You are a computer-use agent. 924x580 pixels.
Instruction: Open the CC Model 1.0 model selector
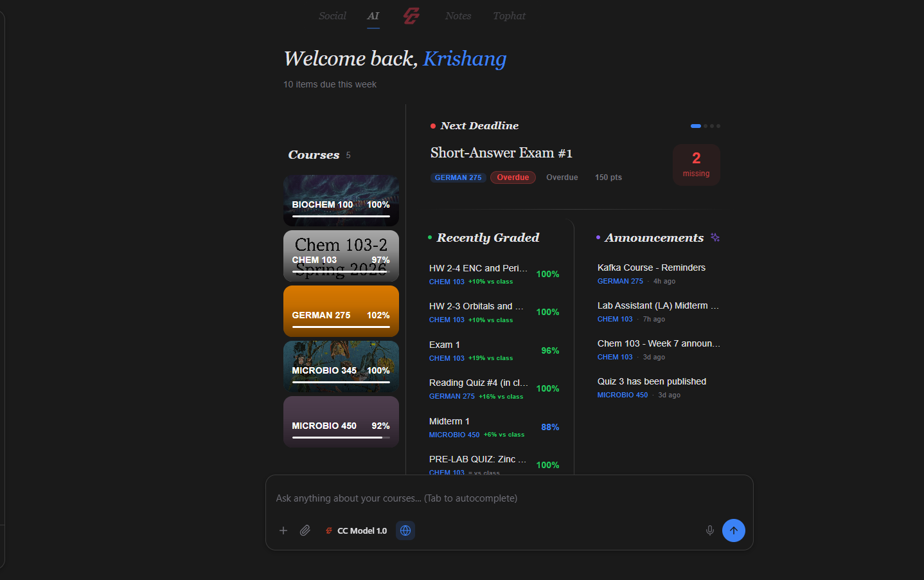[362, 530]
